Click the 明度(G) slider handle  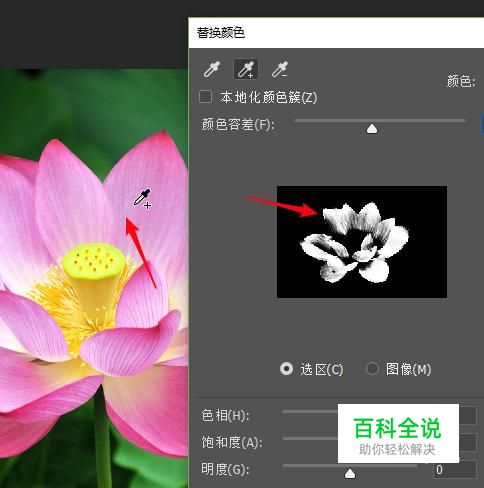(x=350, y=473)
